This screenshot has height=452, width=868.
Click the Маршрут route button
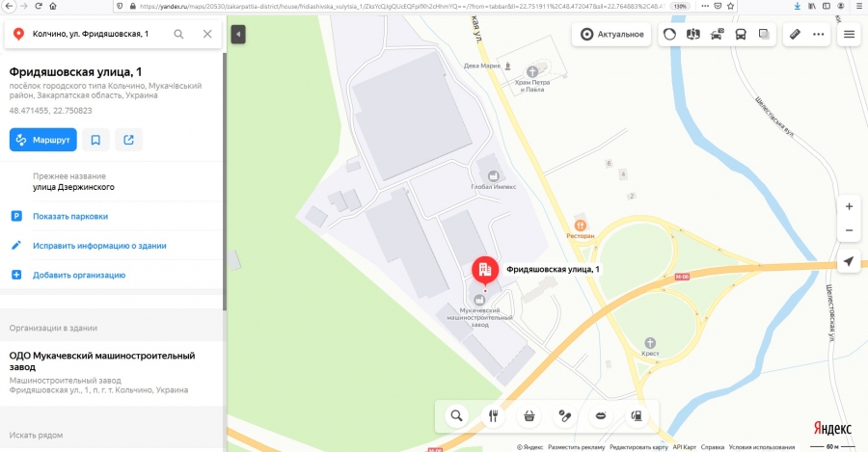[42, 140]
